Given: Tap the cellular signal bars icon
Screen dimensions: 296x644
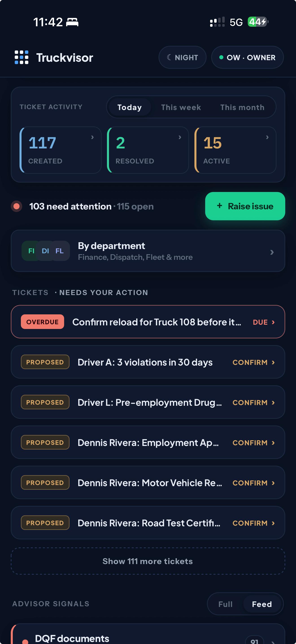Looking at the screenshot, I should coord(217,22).
